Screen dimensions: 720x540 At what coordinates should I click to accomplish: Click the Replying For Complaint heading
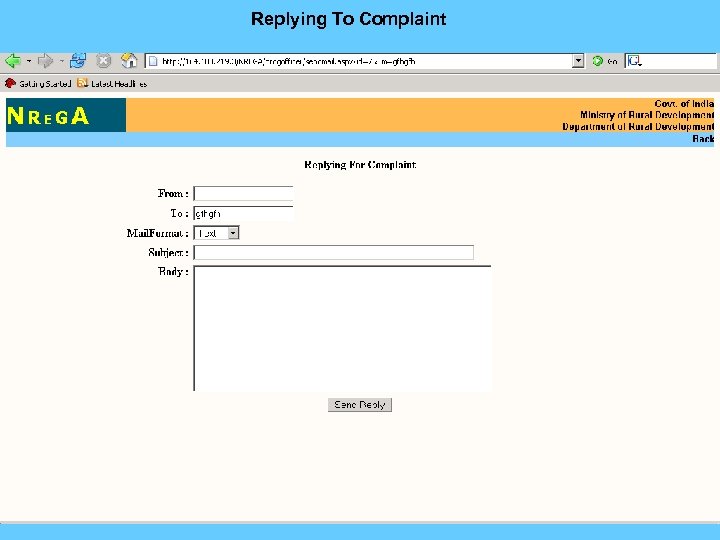[360, 165]
